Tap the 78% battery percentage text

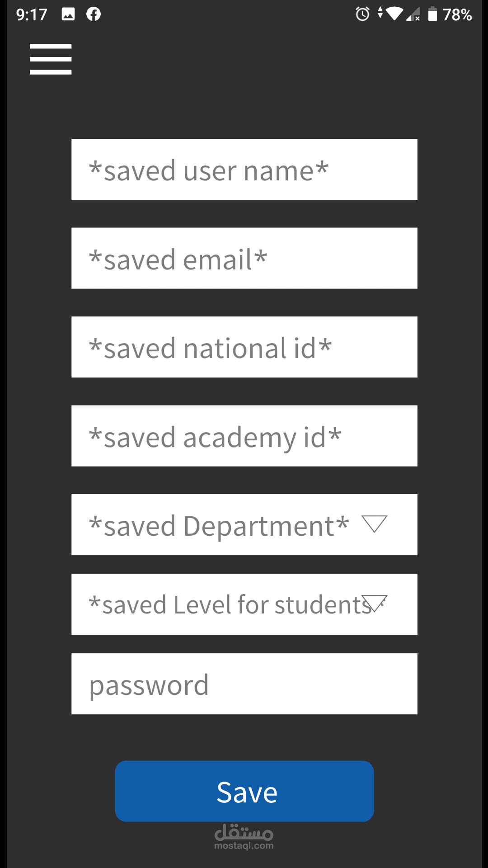(x=457, y=15)
